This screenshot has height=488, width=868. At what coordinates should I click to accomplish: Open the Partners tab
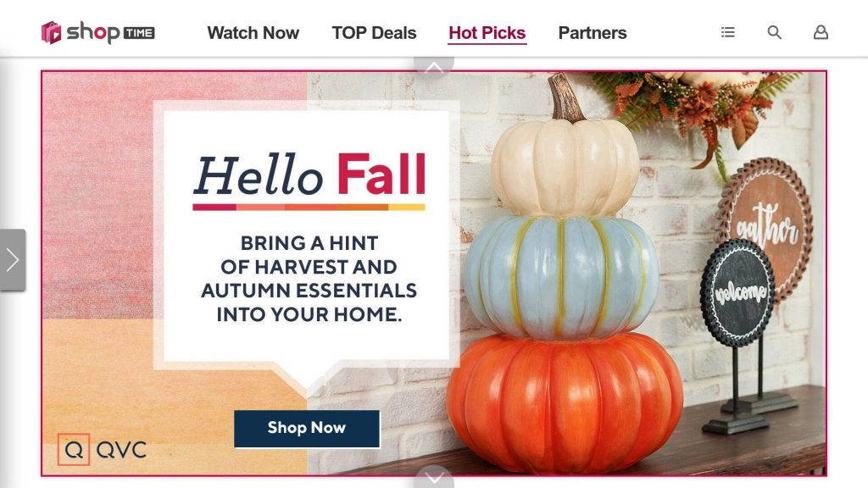(x=593, y=33)
